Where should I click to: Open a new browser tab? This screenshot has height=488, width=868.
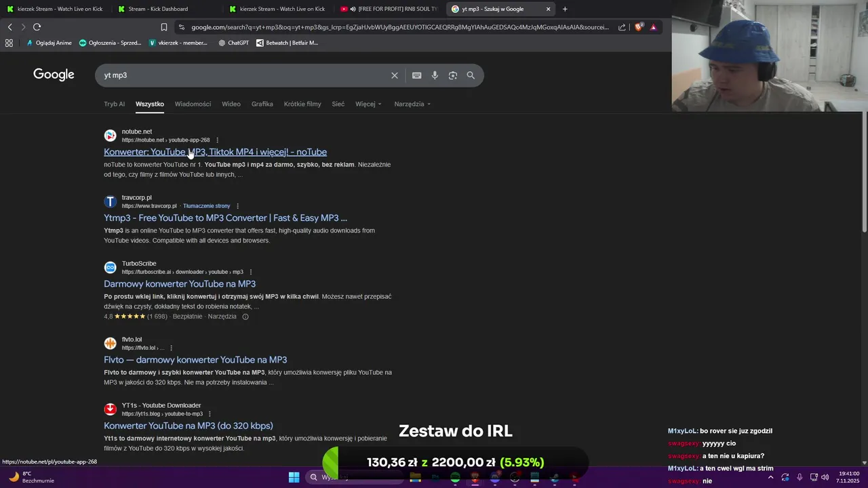point(565,9)
